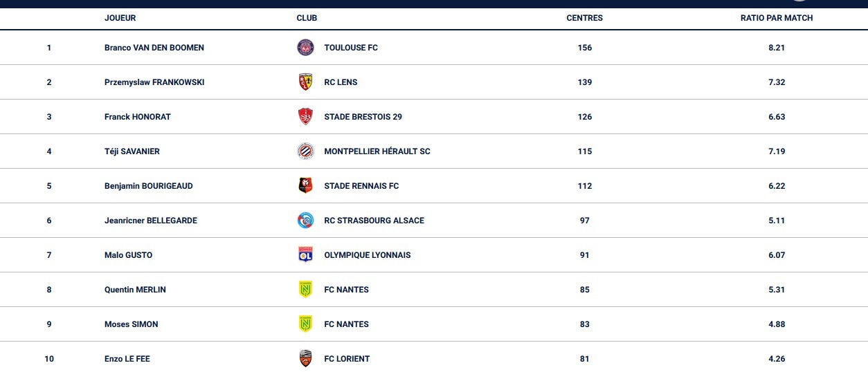The width and height of the screenshot is (868, 372).
Task: Open Malo GUSTO player profile
Action: click(128, 255)
